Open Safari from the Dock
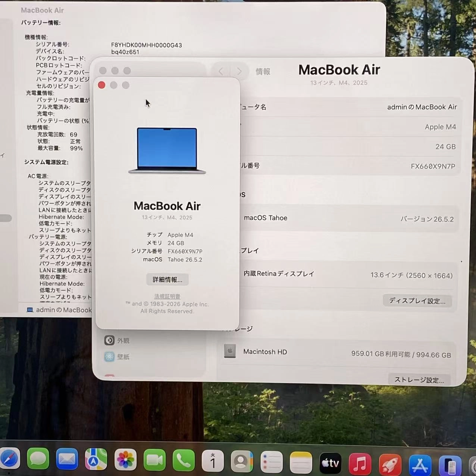 click(9, 459)
